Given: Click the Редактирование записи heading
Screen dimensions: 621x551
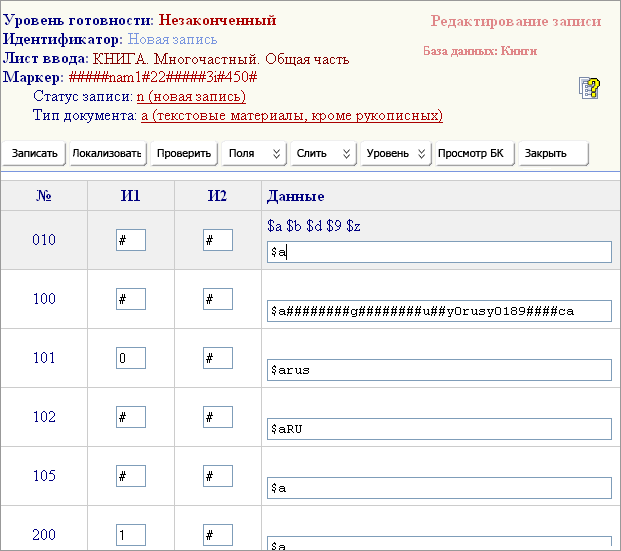Looking at the screenshot, I should [x=516, y=21].
